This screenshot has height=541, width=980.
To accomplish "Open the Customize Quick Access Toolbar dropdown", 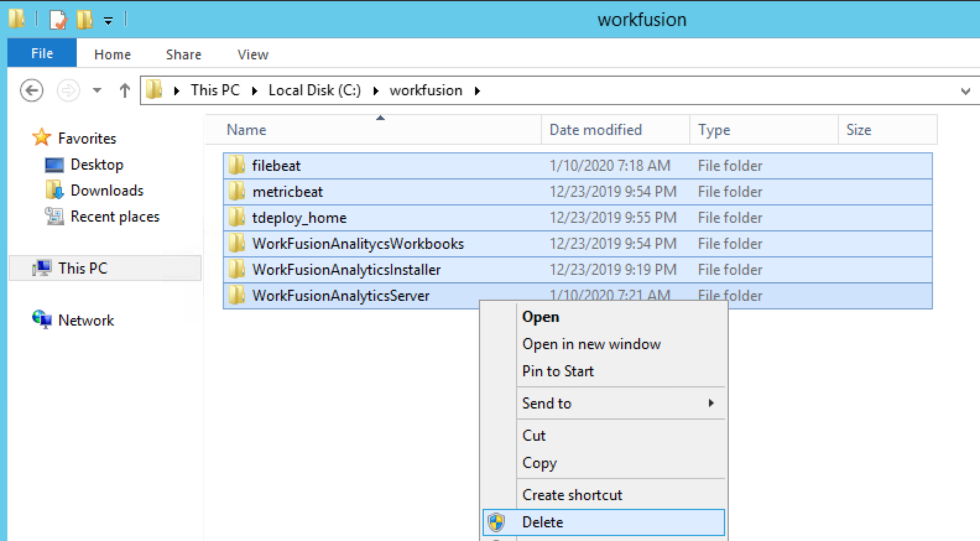I will click(x=108, y=21).
